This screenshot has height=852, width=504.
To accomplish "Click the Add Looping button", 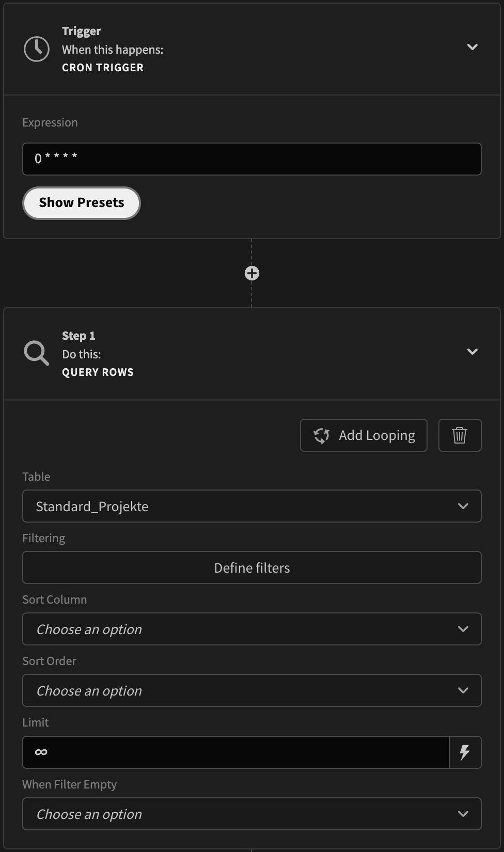I will [x=363, y=435].
